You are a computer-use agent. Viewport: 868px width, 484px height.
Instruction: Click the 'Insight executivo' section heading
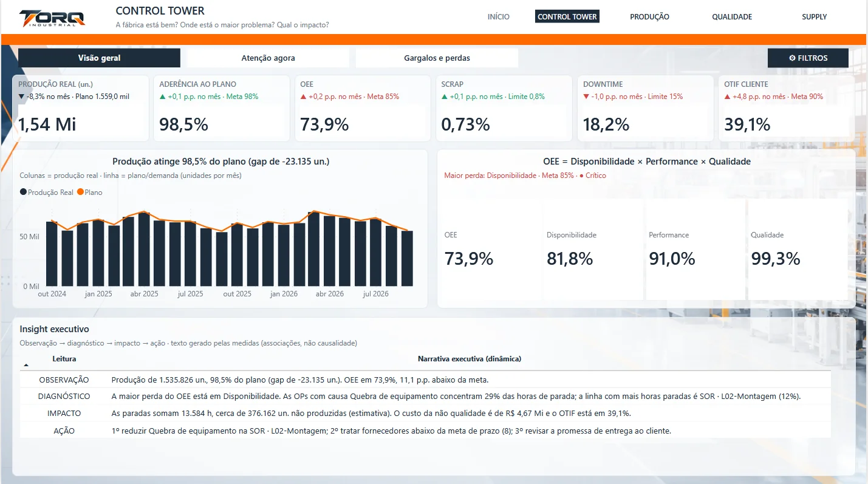click(54, 329)
